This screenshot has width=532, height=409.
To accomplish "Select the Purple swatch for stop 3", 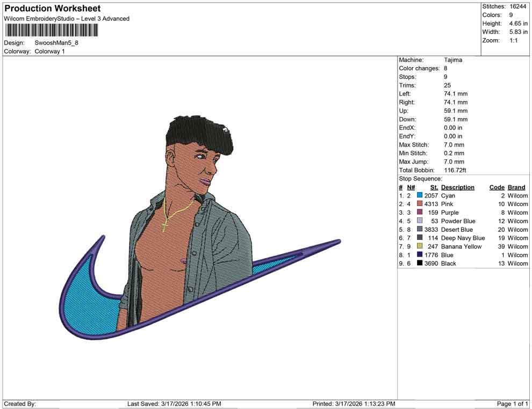I will [x=419, y=213].
